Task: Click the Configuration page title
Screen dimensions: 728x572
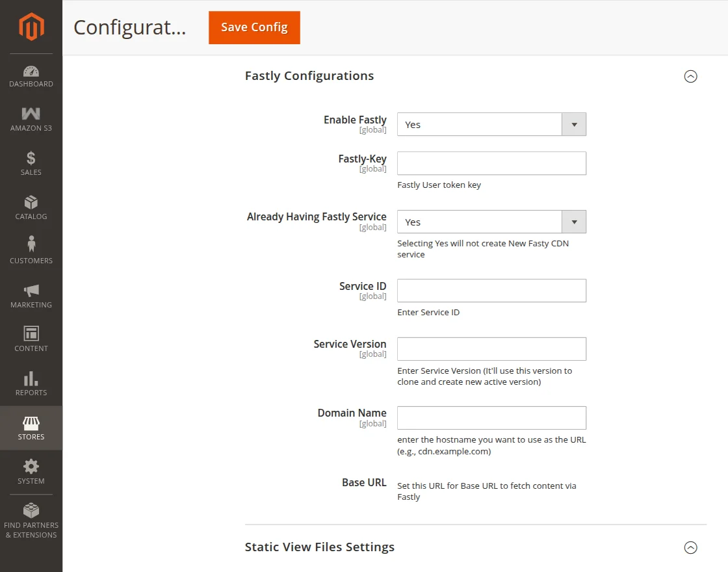Action: click(x=129, y=28)
